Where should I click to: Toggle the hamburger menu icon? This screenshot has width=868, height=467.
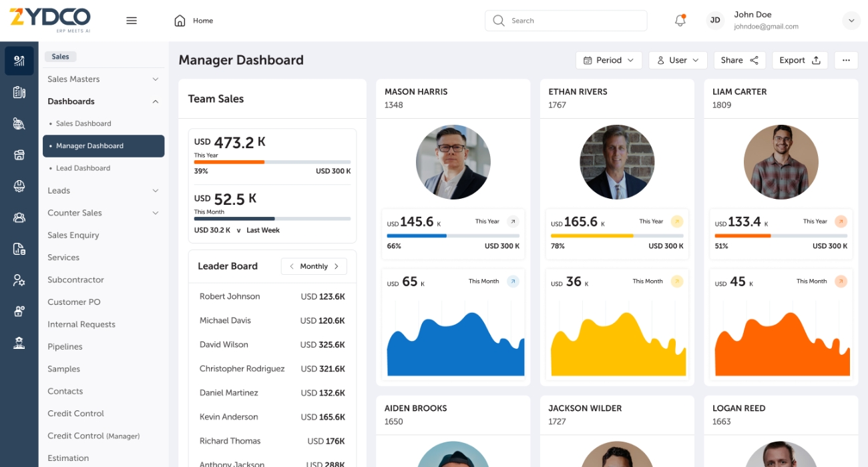coord(132,21)
